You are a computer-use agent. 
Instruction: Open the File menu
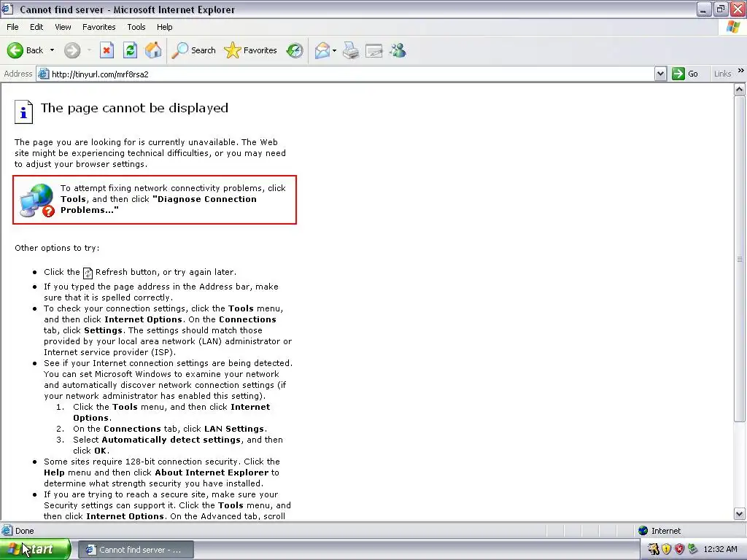[13, 27]
